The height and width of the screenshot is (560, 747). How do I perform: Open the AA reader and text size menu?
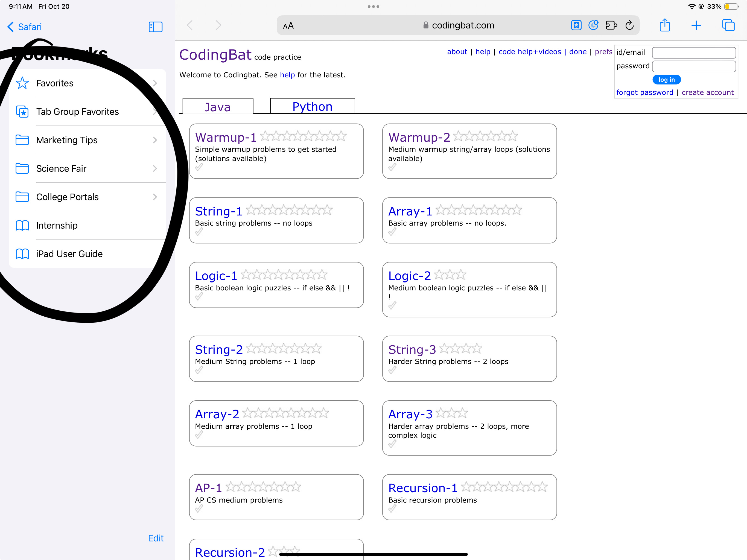(x=288, y=26)
